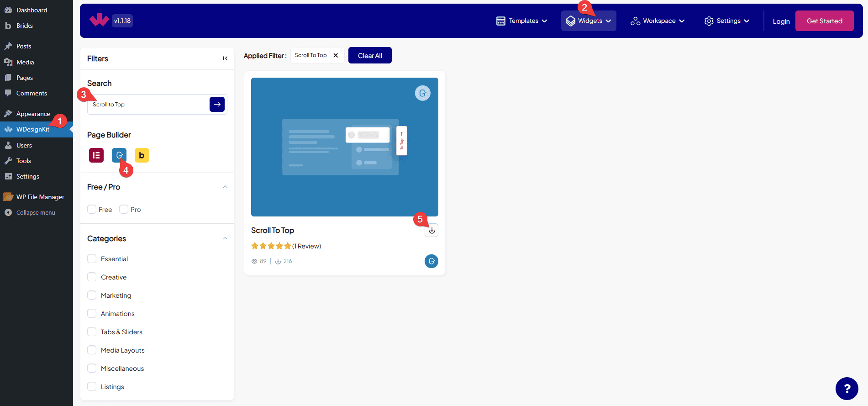Click the download count icon on card
The image size is (868, 406).
coord(278,261)
